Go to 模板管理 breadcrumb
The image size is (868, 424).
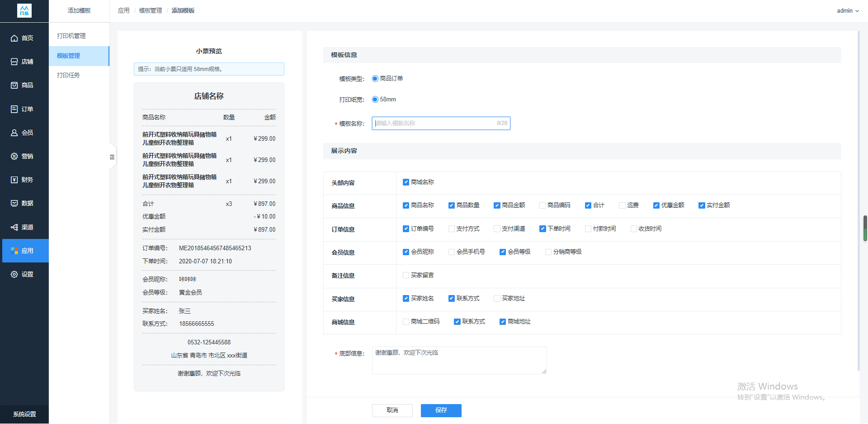(151, 10)
